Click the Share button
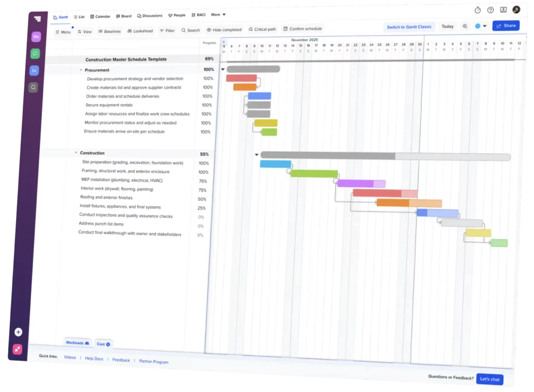 [x=505, y=26]
